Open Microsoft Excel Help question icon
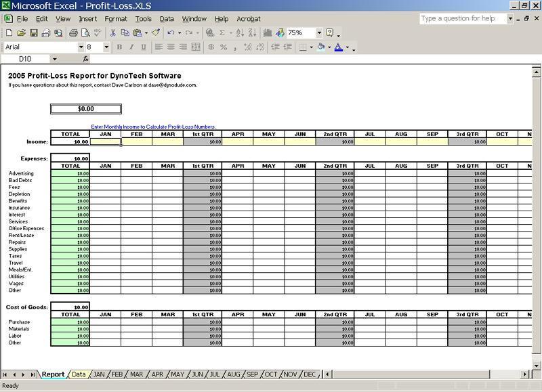The image size is (542, 392). tap(329, 32)
